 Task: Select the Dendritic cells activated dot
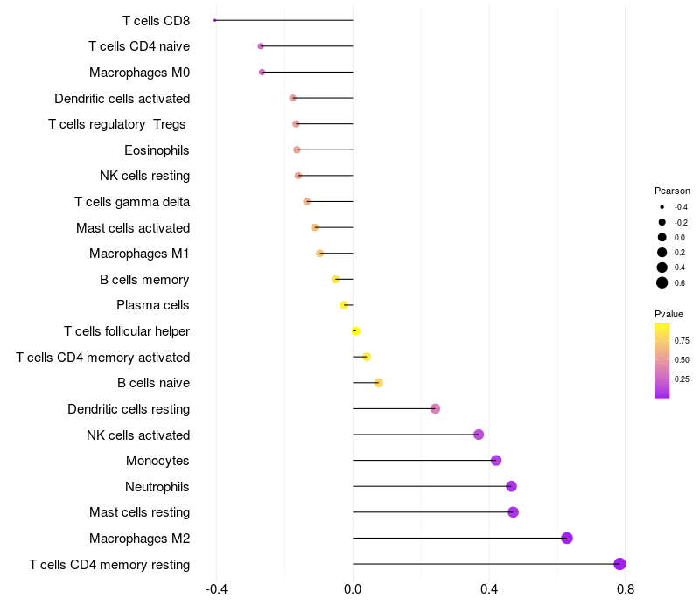[x=293, y=98]
